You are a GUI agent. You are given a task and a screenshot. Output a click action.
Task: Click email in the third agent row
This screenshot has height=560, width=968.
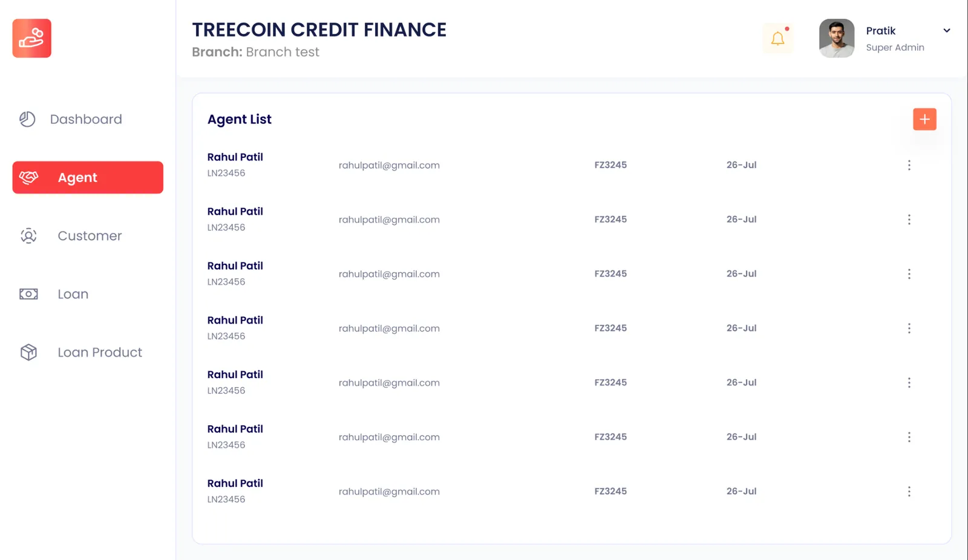[389, 274]
